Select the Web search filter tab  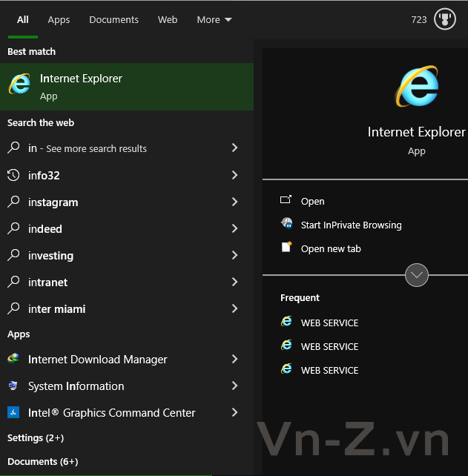168,20
